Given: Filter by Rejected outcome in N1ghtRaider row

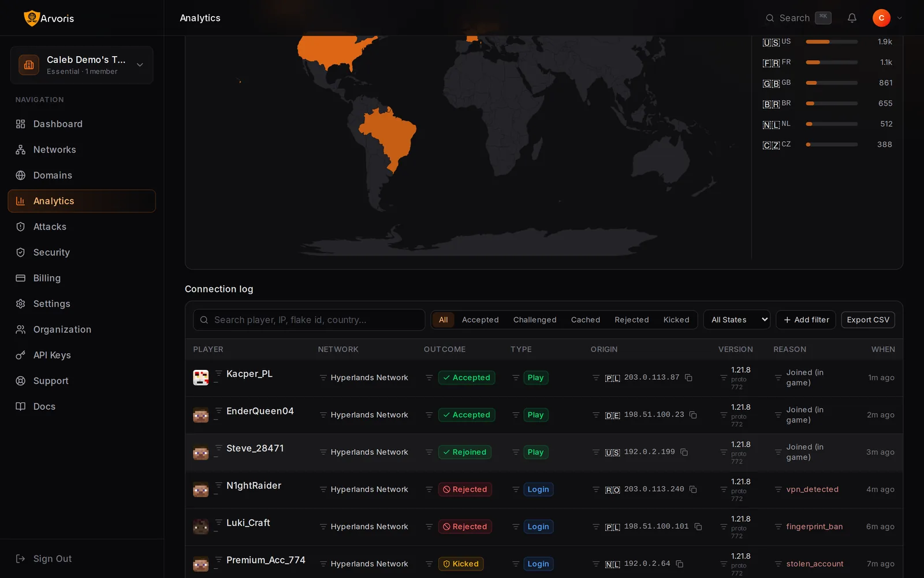Looking at the screenshot, I should pos(429,490).
